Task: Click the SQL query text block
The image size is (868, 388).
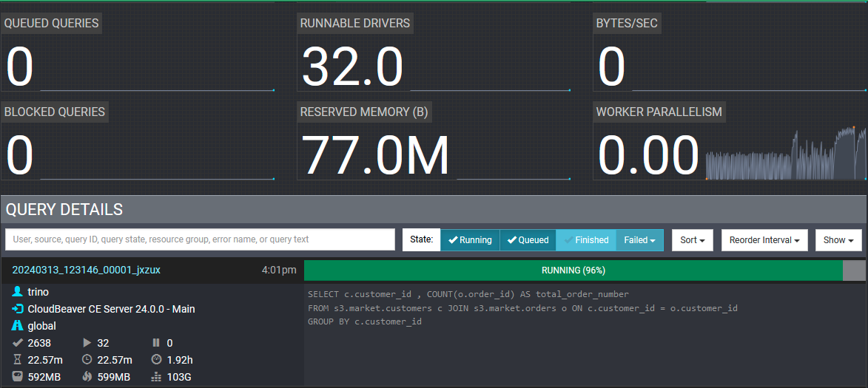Action: coord(522,307)
